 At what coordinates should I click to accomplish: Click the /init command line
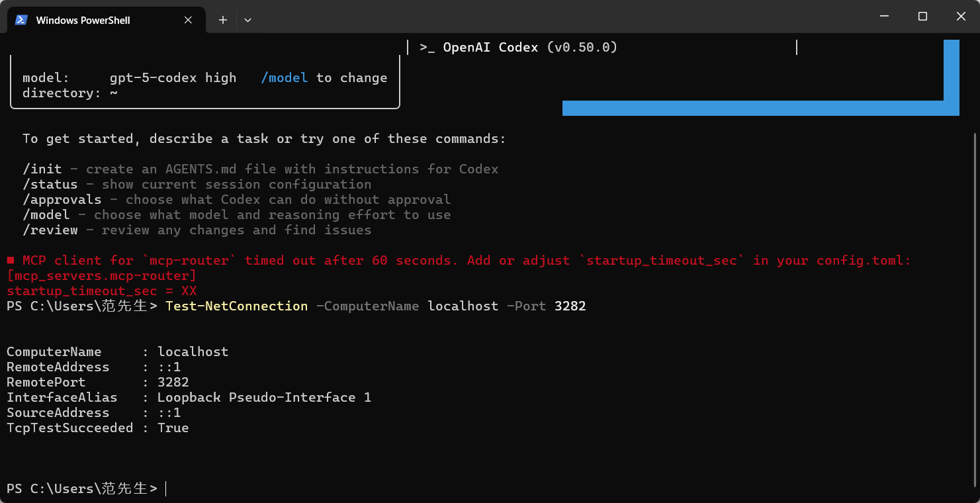tap(260, 169)
